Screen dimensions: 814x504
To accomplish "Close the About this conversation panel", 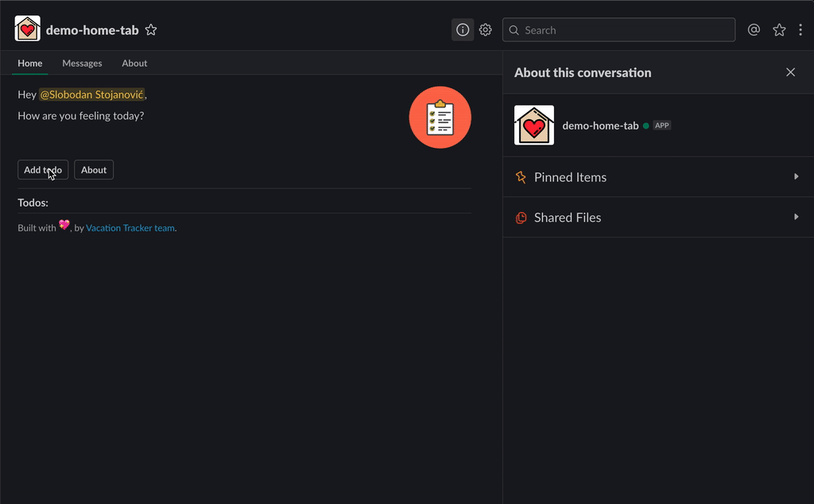I will point(791,72).
